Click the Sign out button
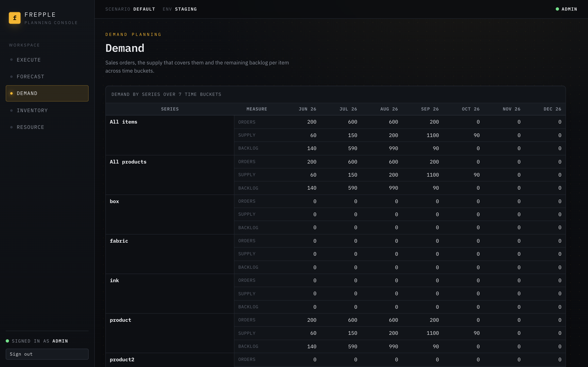The height and width of the screenshot is (367, 588). (47, 354)
